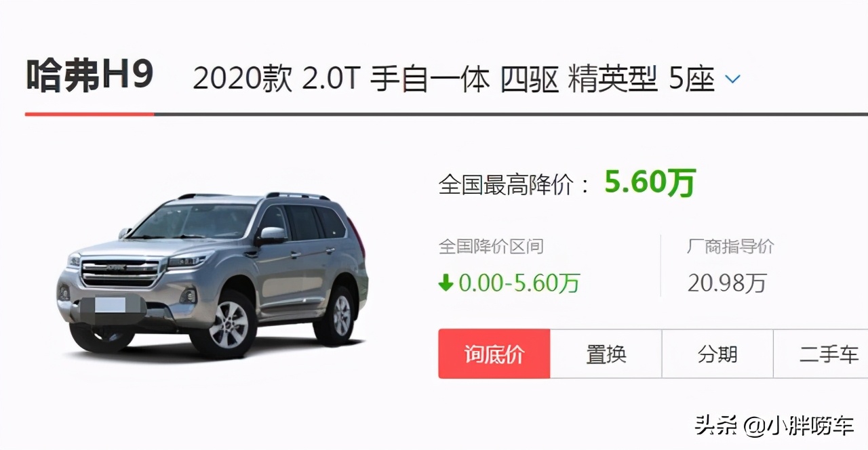
Task: Click the 头条 @小胖唠车 watermark
Action: (774, 427)
